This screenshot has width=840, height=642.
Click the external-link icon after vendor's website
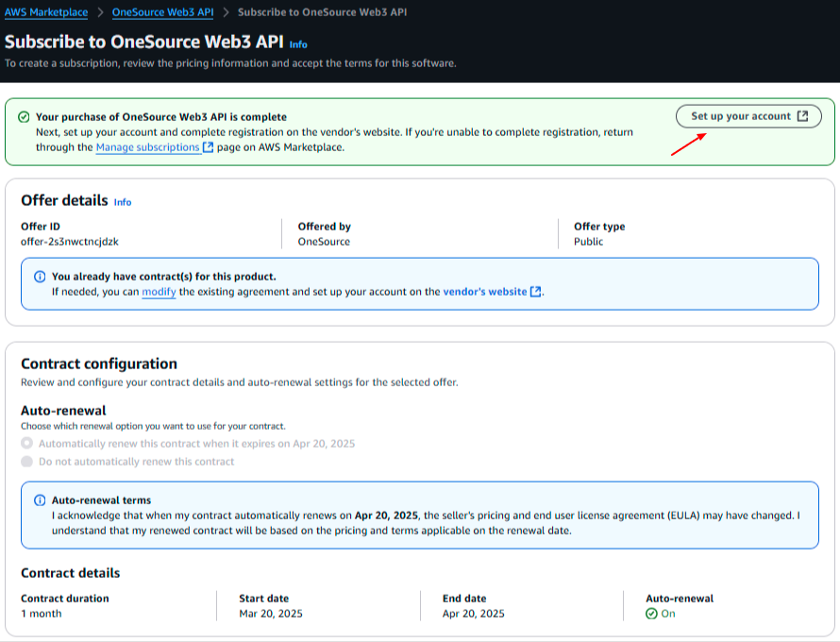[535, 292]
